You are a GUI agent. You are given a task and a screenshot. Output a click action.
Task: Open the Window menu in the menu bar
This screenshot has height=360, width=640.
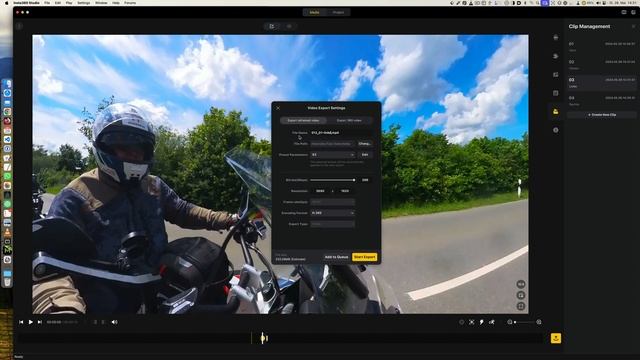click(x=101, y=3)
